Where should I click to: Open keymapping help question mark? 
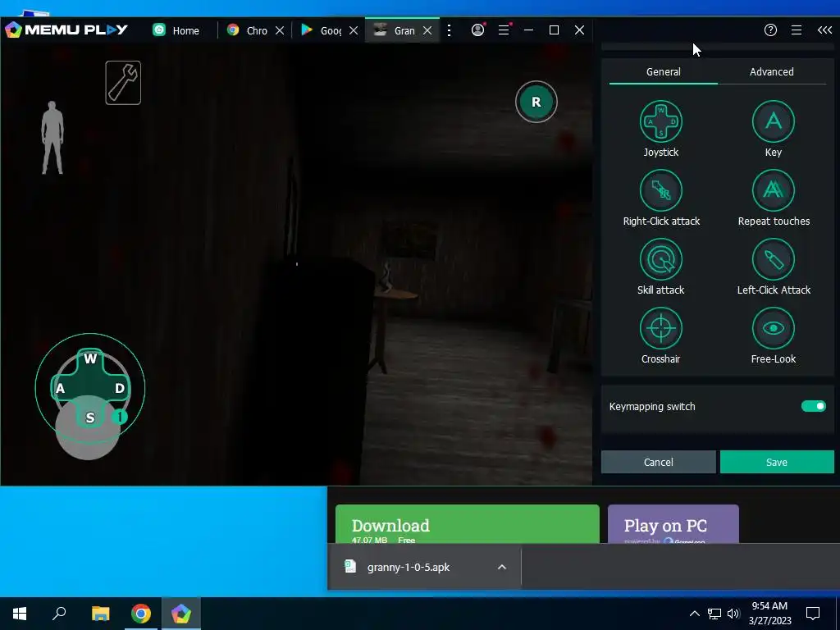[x=770, y=30]
